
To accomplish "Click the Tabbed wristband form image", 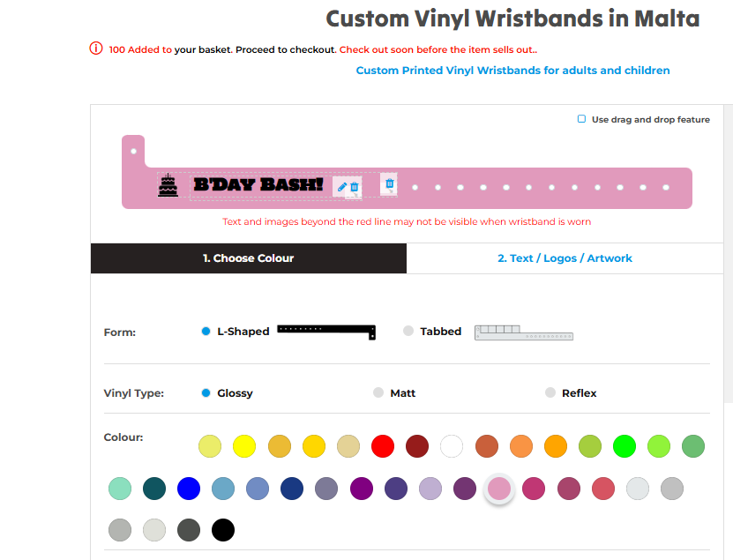I will pyautogui.click(x=524, y=332).
